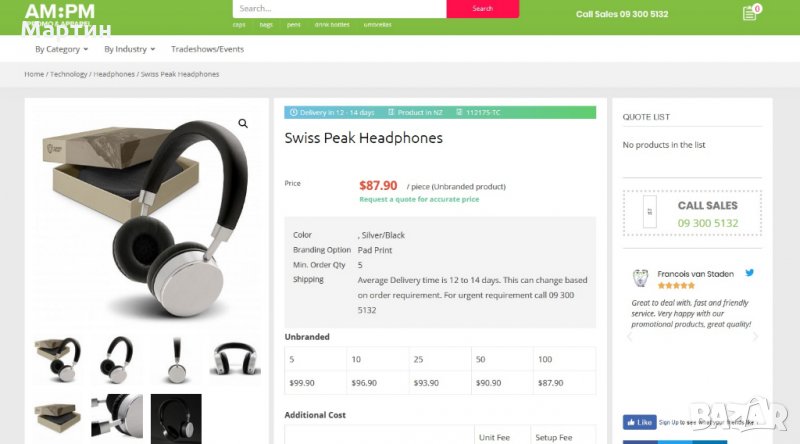Viewport: 800px width, 444px height.
Task: Click the magnifier zoom icon on product image
Action: [243, 124]
